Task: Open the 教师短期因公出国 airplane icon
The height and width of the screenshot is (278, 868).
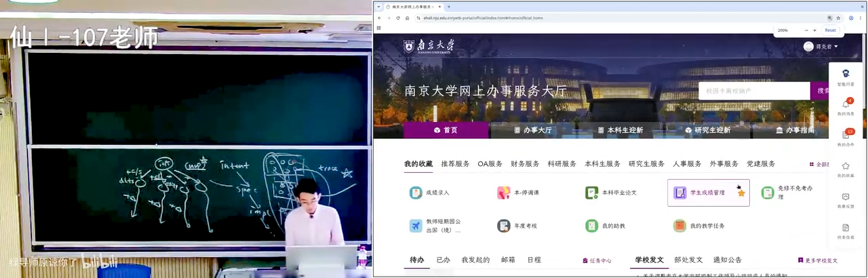Action: coord(416,226)
